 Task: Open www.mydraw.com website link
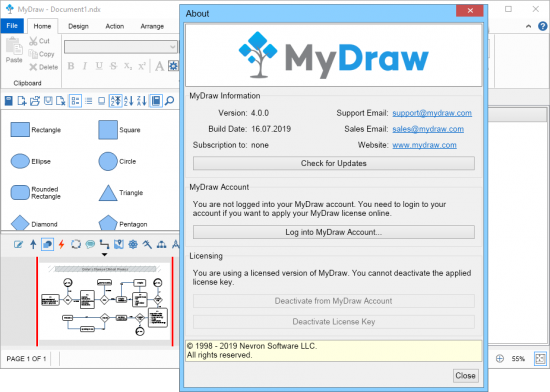tap(424, 145)
